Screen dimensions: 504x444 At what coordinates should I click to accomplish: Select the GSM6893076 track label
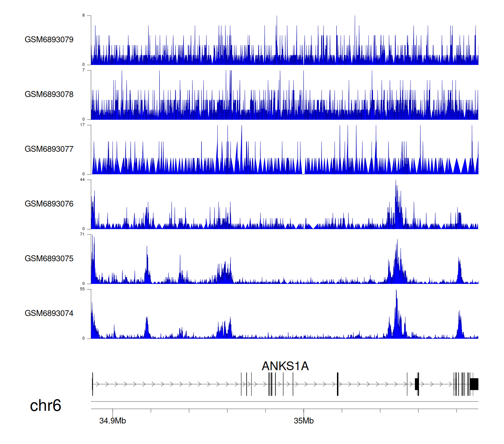[49, 204]
